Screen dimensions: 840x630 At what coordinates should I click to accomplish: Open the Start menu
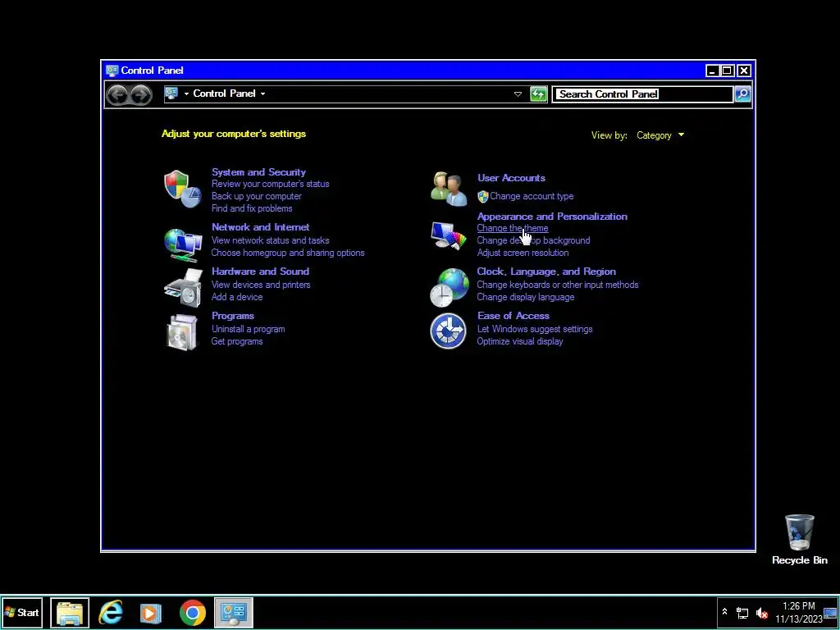tap(22, 612)
